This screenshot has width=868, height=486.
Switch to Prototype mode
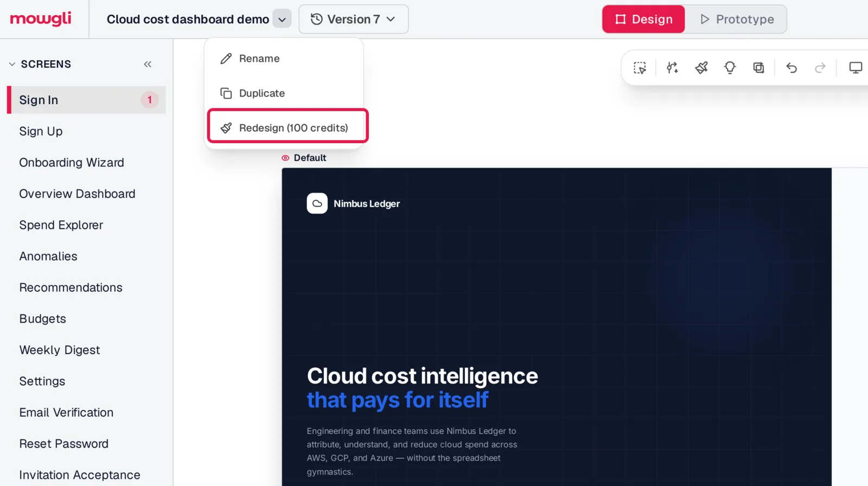click(736, 20)
